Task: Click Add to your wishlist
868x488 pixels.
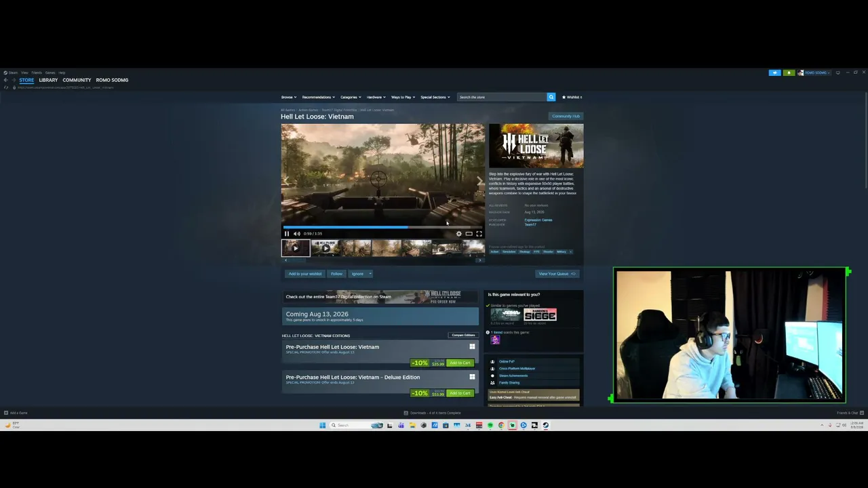Action: click(x=305, y=274)
